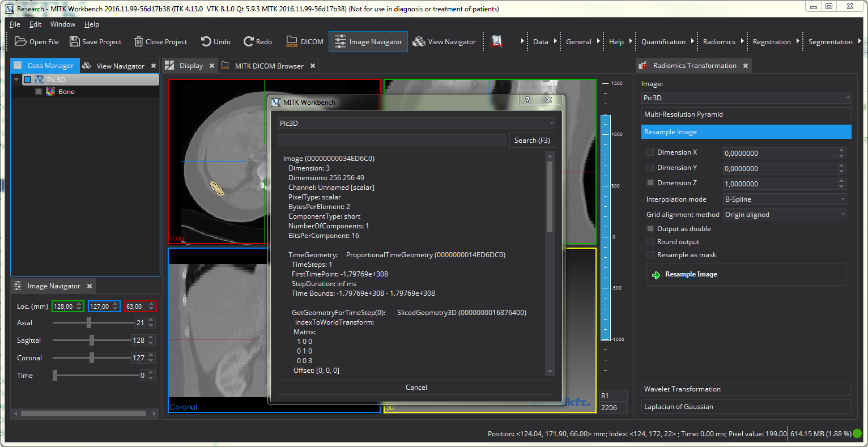The width and height of the screenshot is (868, 447).
Task: Switch to the View Navigator tab
Action: coord(120,66)
